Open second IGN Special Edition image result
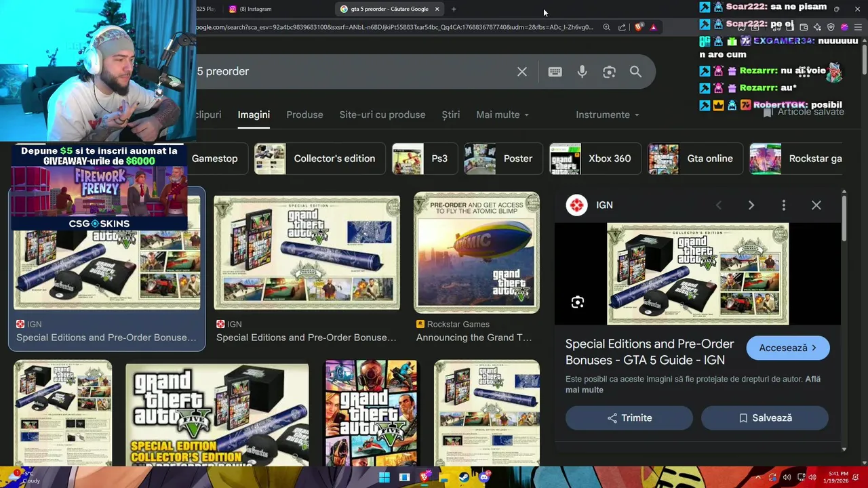This screenshot has width=868, height=488. (x=307, y=253)
